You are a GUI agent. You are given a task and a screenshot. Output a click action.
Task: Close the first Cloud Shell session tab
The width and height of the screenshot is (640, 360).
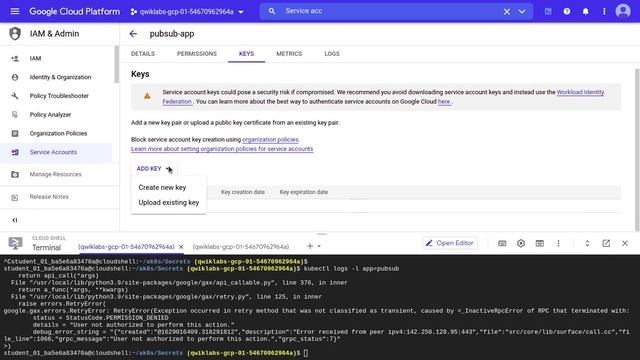[x=181, y=247]
